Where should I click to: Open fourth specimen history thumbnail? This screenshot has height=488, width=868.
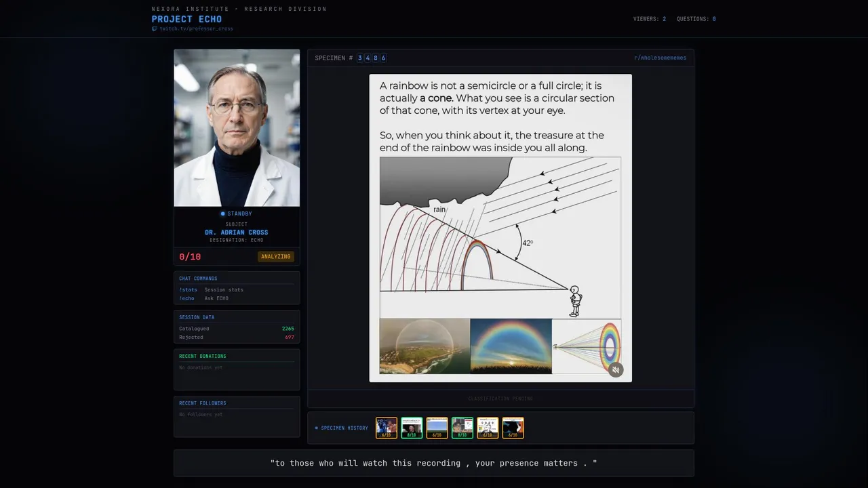[x=462, y=428]
